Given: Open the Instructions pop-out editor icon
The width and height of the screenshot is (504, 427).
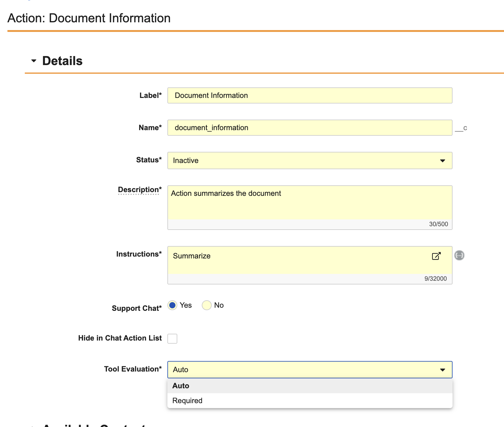Looking at the screenshot, I should 436,256.
